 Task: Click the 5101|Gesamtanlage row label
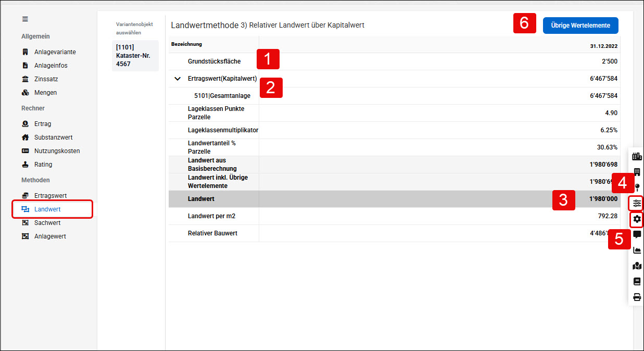222,96
